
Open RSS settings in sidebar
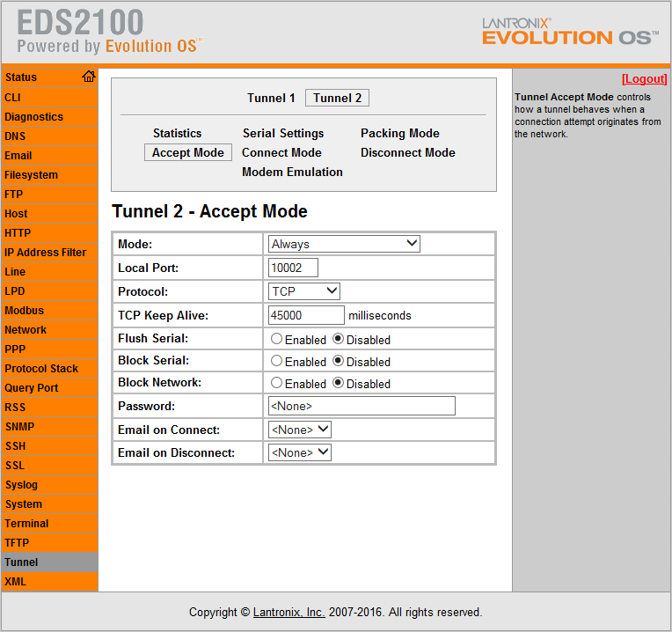50,408
